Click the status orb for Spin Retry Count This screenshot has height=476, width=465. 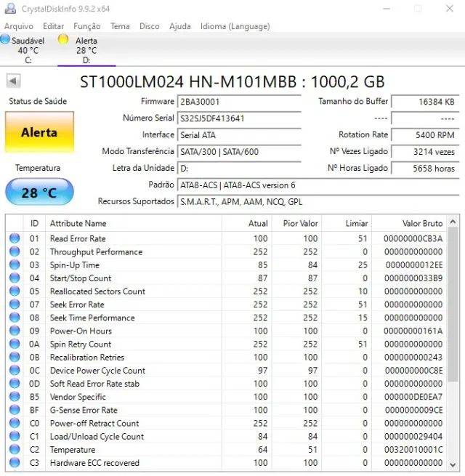point(15,344)
